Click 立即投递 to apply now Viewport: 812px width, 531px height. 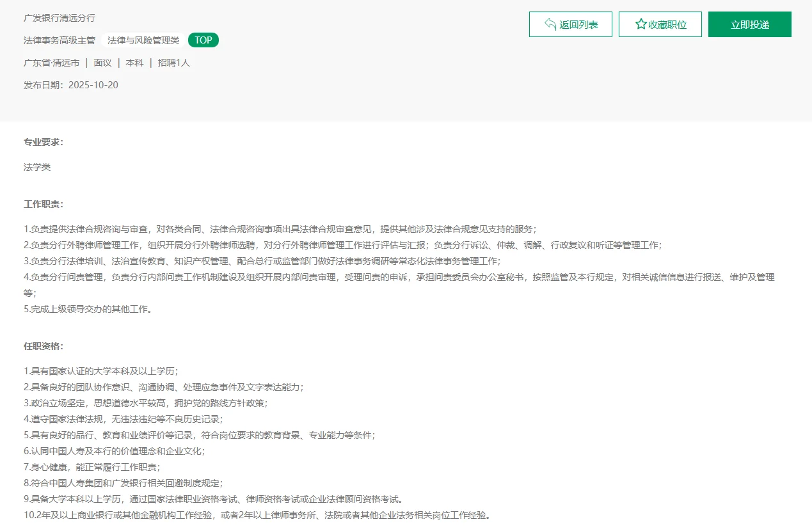pos(750,24)
